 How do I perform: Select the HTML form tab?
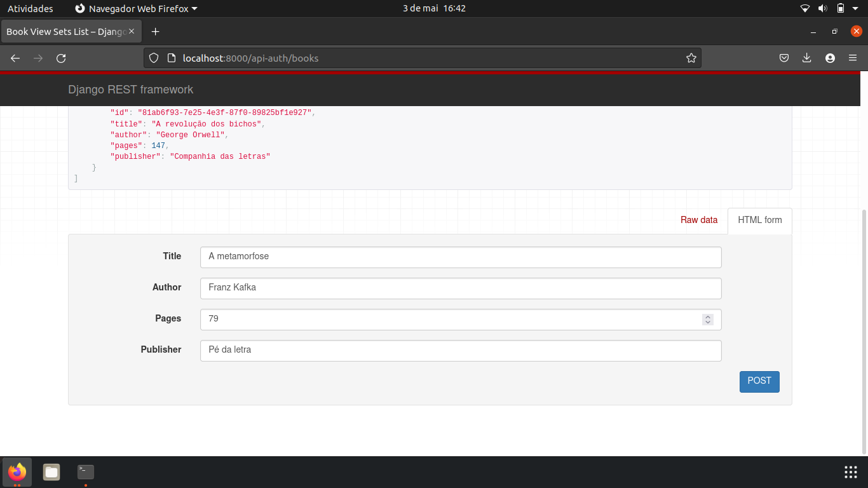(x=759, y=220)
